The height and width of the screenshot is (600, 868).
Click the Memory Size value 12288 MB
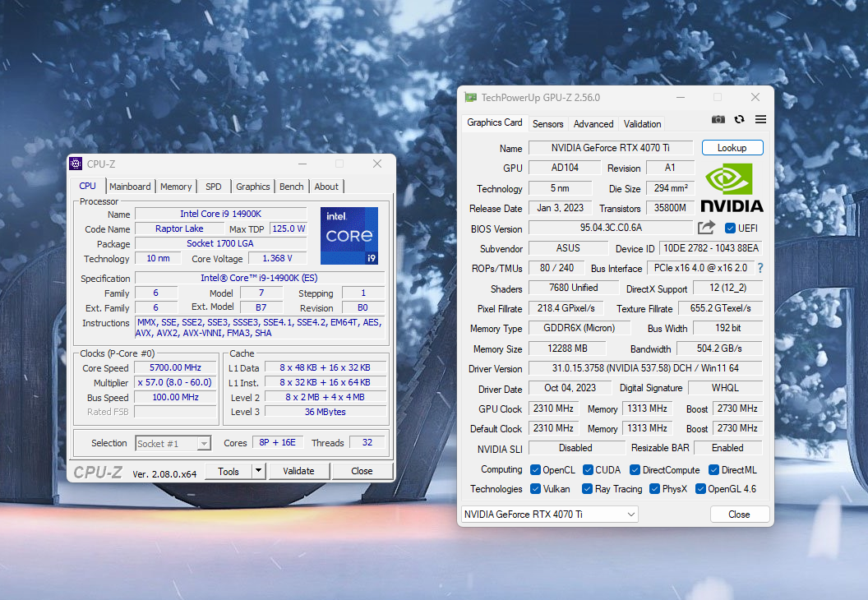567,348
